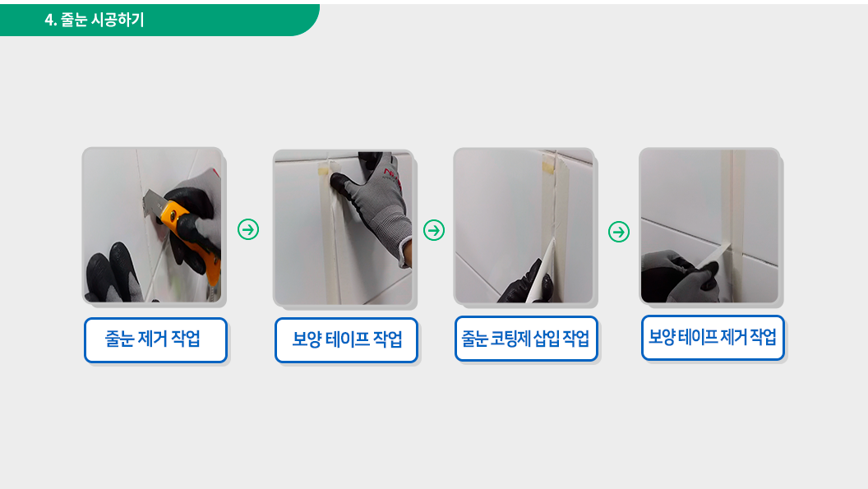The height and width of the screenshot is (489, 868).
Task: Click the green arrow before the 보양 테이프 제거 photo
Action: click(x=619, y=232)
